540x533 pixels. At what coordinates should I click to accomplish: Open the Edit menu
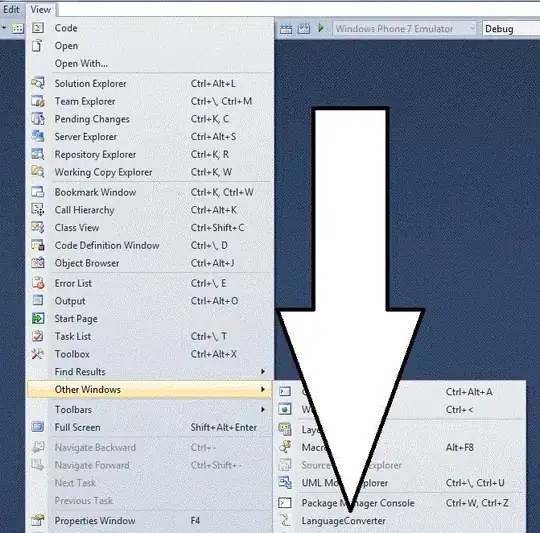[x=11, y=9]
